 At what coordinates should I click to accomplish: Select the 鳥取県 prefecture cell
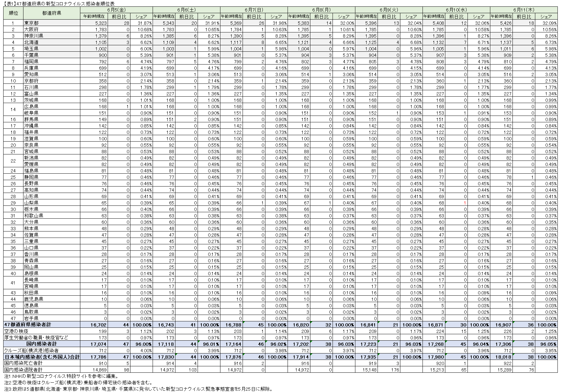pyautogui.click(x=52, y=312)
